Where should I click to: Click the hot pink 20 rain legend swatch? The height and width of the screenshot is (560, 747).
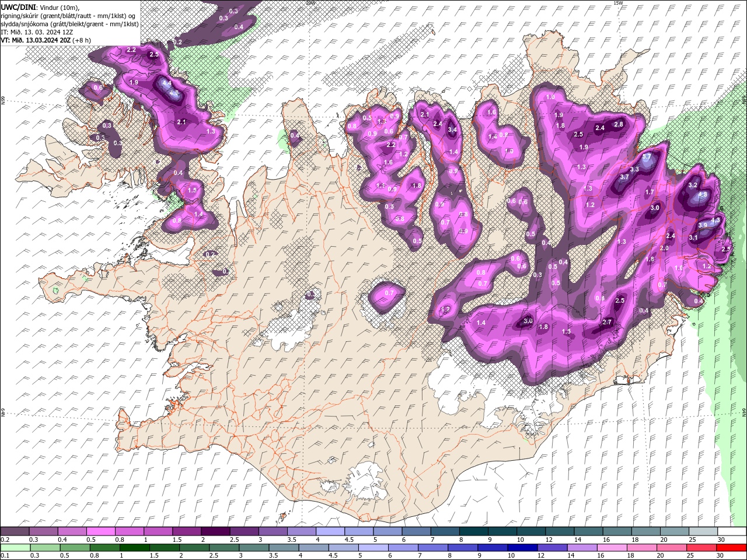click(x=671, y=548)
